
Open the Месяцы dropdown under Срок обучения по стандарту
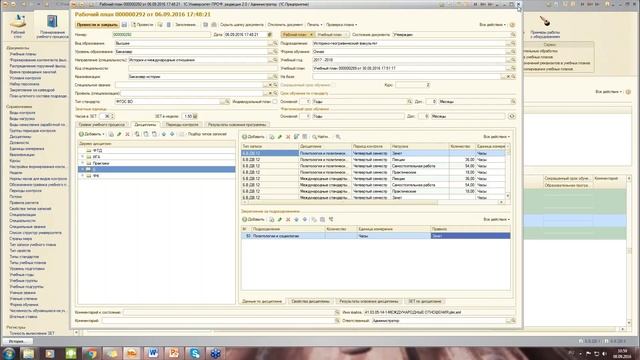pos(513,102)
